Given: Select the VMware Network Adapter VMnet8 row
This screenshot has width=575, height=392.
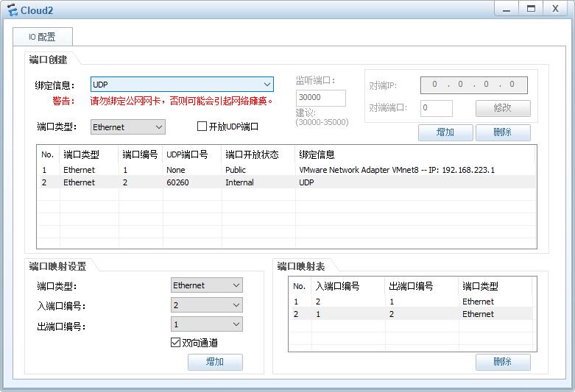Looking at the screenshot, I should click(286, 170).
